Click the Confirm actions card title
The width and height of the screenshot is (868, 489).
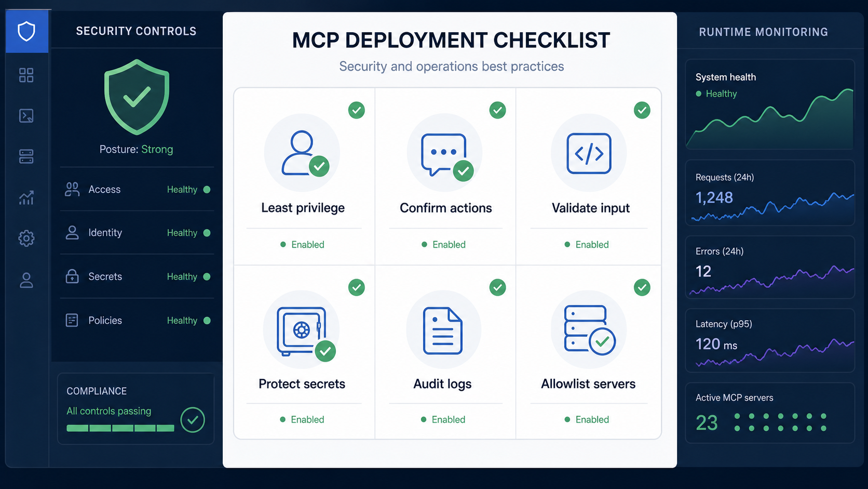pyautogui.click(x=446, y=208)
